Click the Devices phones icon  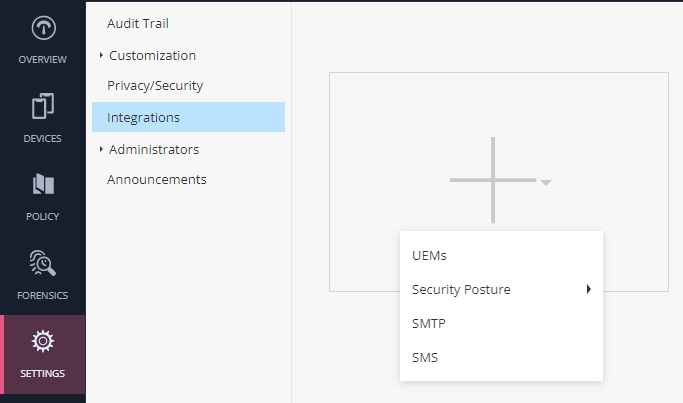click(43, 106)
